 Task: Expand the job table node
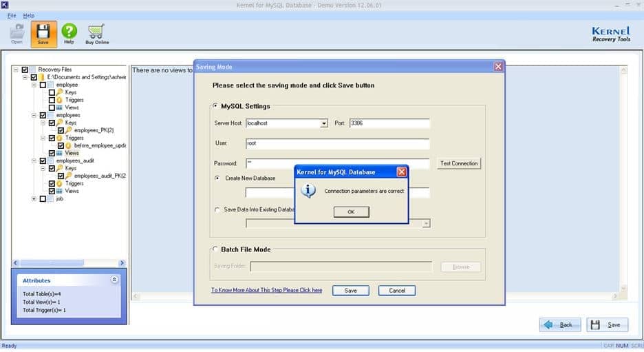coord(34,199)
